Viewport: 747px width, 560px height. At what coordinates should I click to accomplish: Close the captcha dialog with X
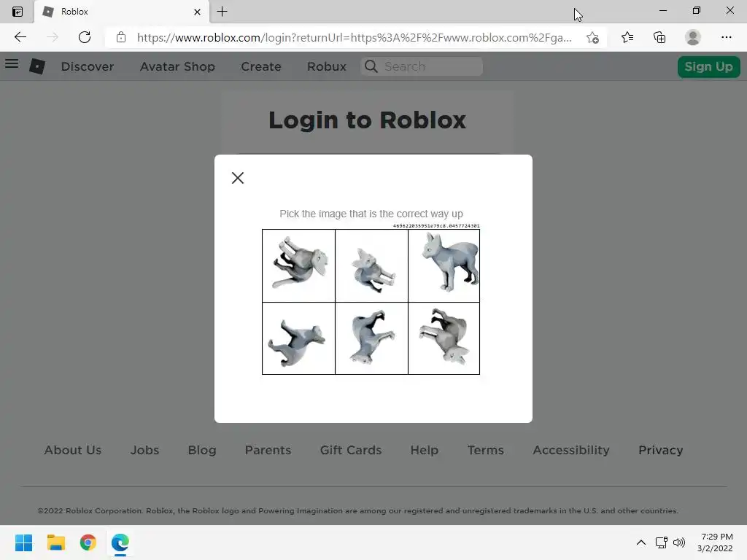point(238,178)
